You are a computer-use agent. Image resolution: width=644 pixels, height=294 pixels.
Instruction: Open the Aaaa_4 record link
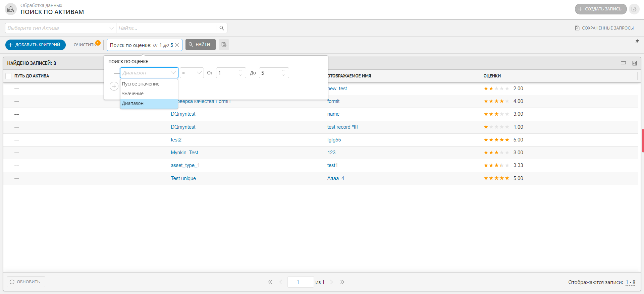point(336,178)
